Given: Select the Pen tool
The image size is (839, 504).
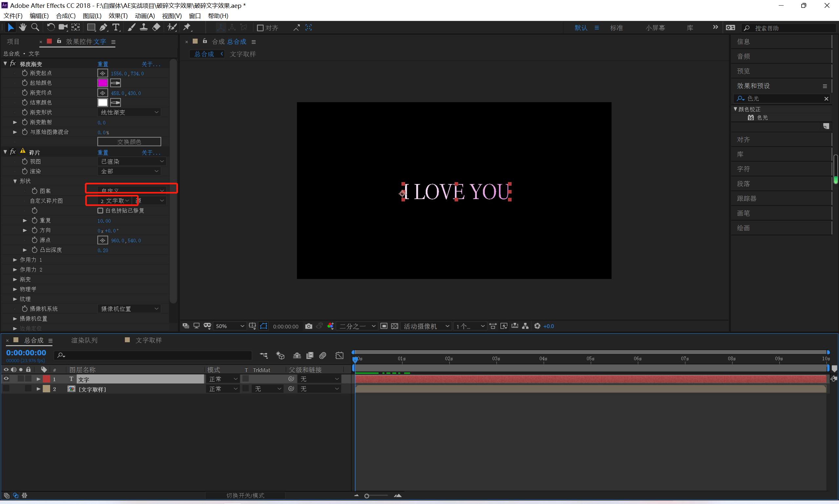Looking at the screenshot, I should [x=103, y=27].
